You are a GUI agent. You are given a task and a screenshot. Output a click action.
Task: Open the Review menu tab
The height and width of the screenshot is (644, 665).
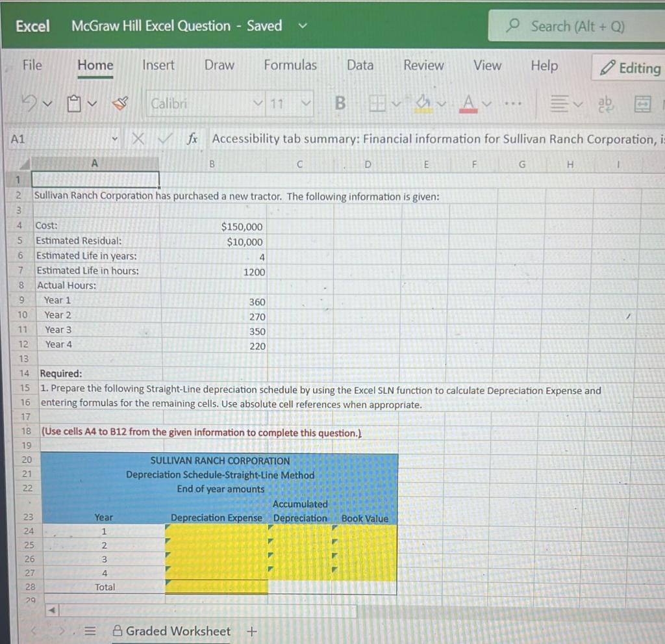point(423,66)
